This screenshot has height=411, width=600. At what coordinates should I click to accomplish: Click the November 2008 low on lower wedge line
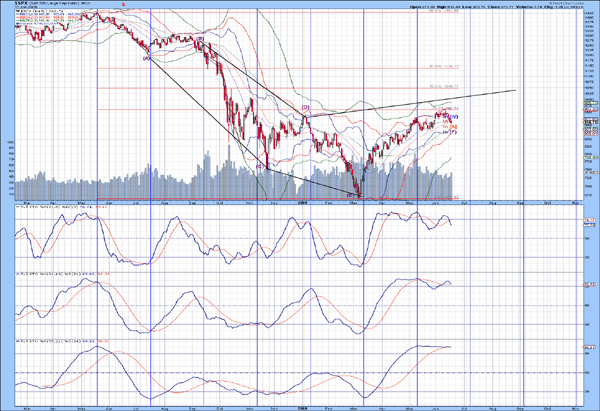[268, 168]
